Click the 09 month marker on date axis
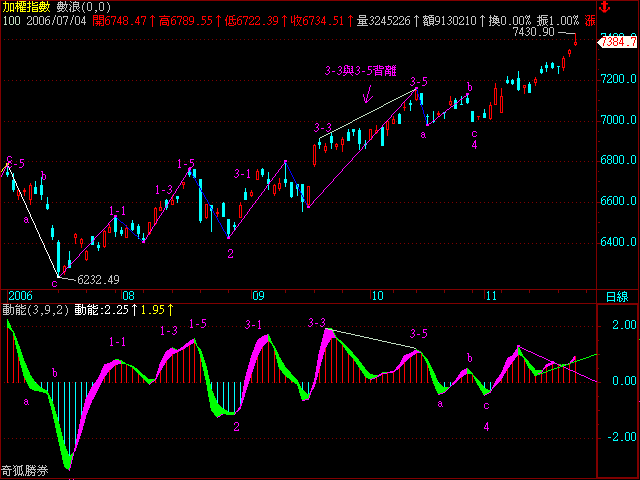 point(257,296)
